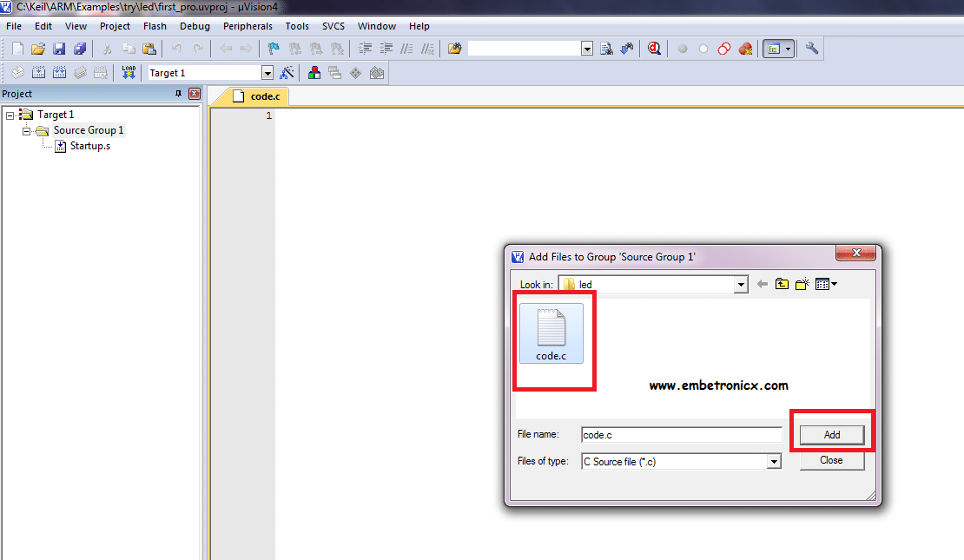Select the code.c file thumbnail
Image resolution: width=964 pixels, height=560 pixels.
tap(551, 333)
